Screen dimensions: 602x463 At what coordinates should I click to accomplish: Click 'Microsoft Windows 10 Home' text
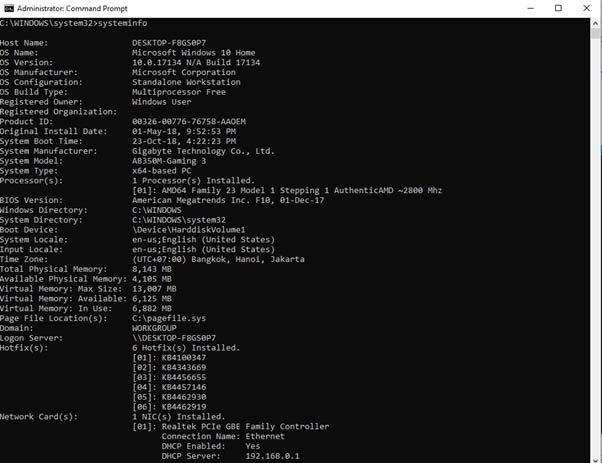point(194,53)
